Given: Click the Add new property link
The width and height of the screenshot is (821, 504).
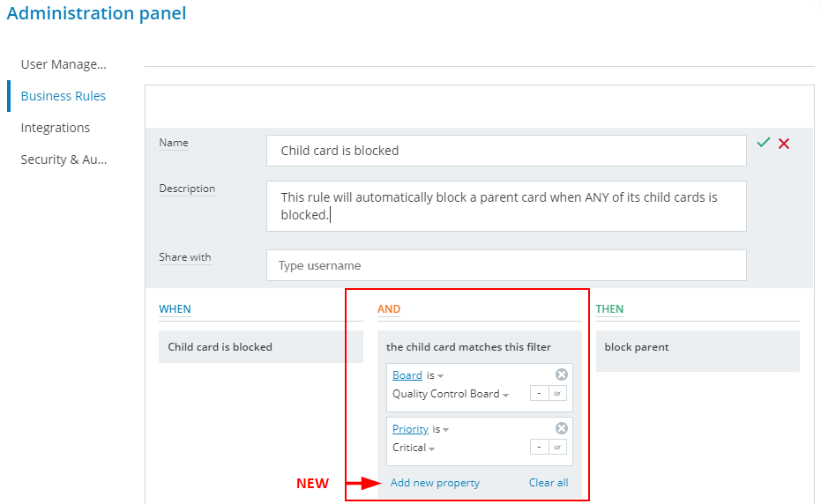Looking at the screenshot, I should coord(435,483).
